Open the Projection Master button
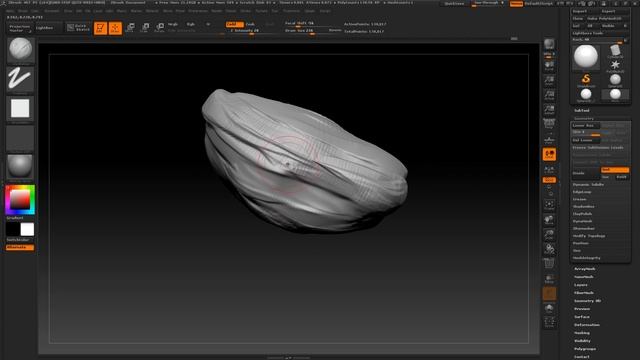This screenshot has height=360, width=640. [20, 28]
